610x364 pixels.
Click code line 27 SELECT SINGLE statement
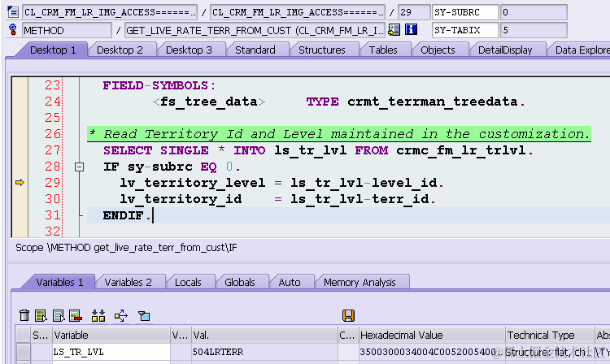(x=318, y=150)
